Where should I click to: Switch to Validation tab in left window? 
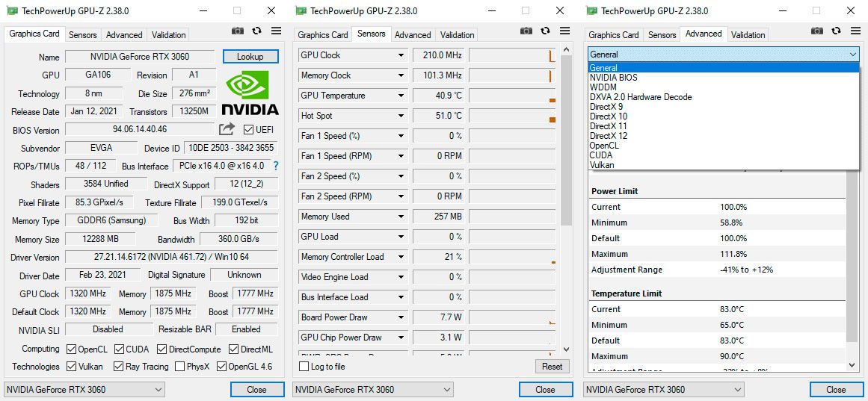(x=168, y=35)
